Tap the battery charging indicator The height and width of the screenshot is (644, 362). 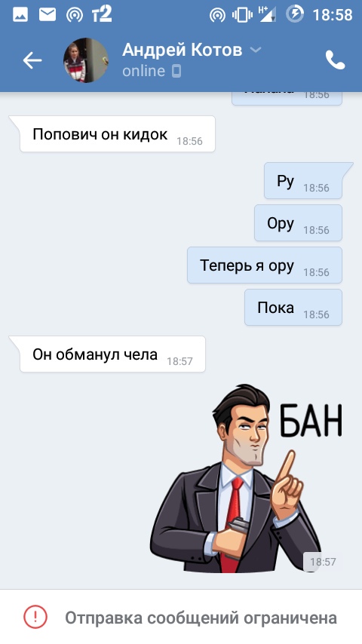click(295, 14)
